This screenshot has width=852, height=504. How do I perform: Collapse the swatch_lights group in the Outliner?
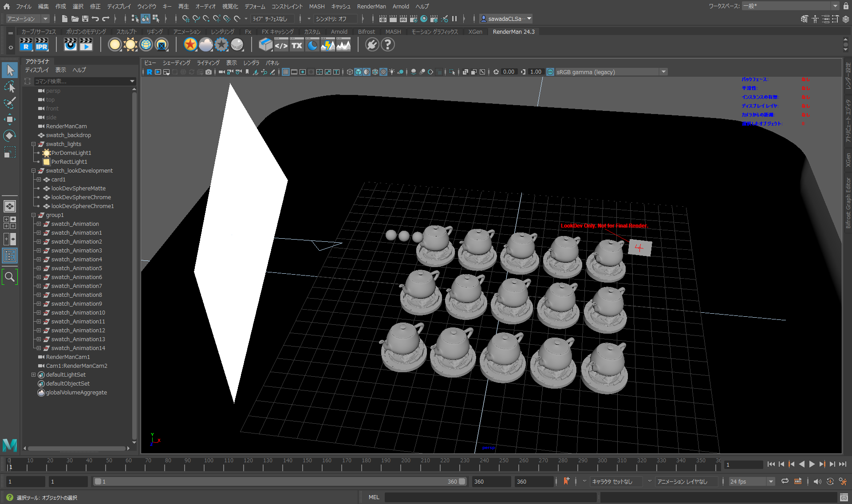click(33, 144)
